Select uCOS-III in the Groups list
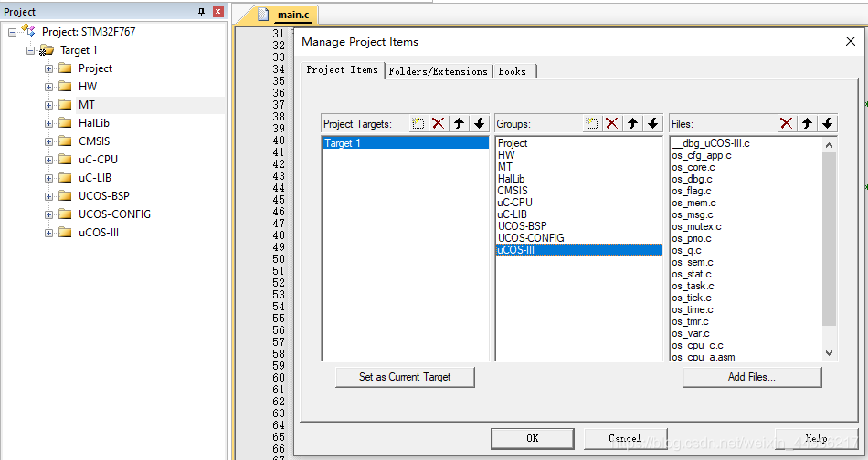Viewport: 868px width, 460px height. pyautogui.click(x=579, y=250)
